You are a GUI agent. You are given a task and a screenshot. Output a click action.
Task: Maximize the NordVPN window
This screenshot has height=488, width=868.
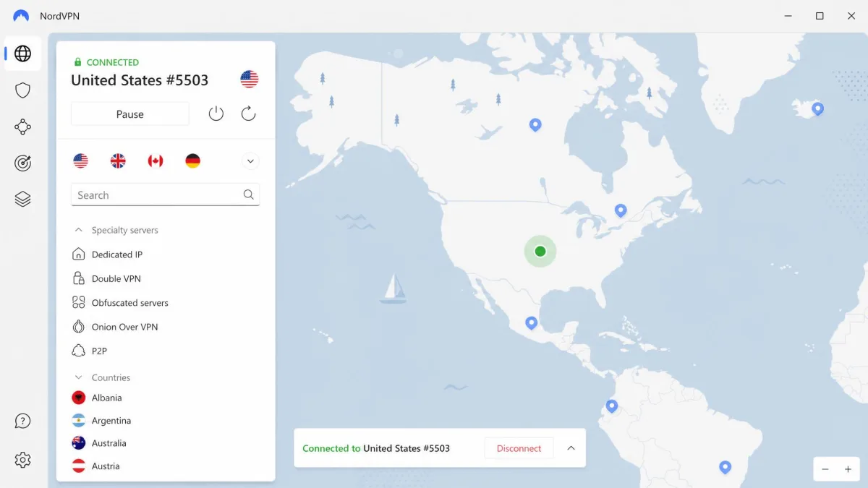(x=820, y=16)
